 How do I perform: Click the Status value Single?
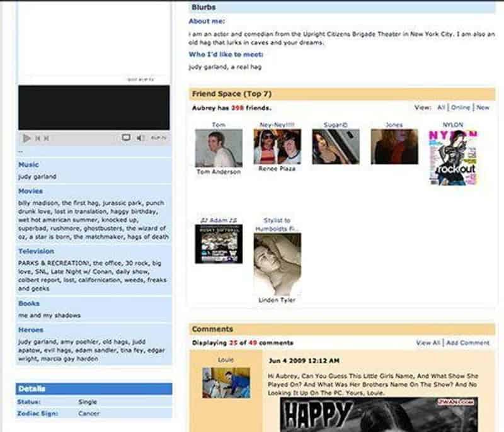(88, 402)
